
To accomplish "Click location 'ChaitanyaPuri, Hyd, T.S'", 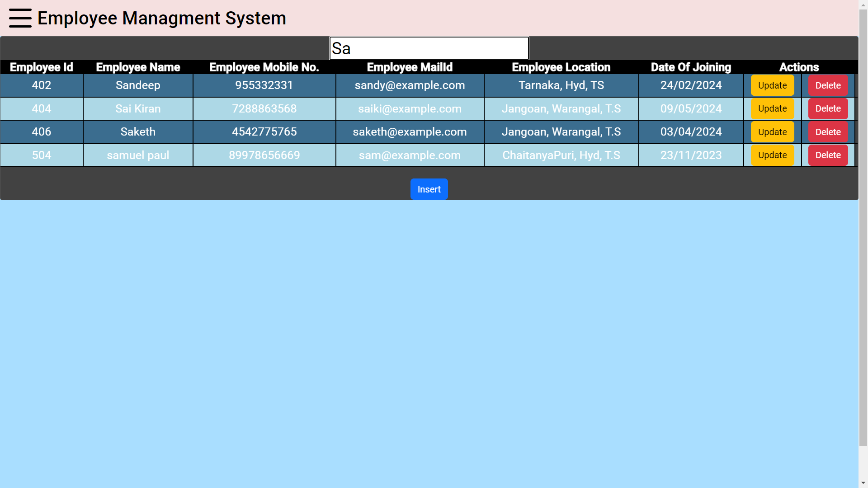I will coord(561,155).
